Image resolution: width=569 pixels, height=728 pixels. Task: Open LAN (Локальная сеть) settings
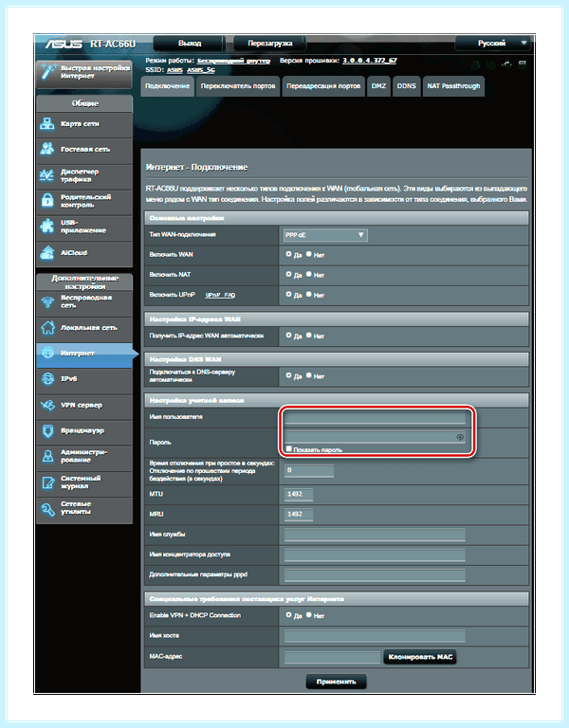click(x=84, y=328)
